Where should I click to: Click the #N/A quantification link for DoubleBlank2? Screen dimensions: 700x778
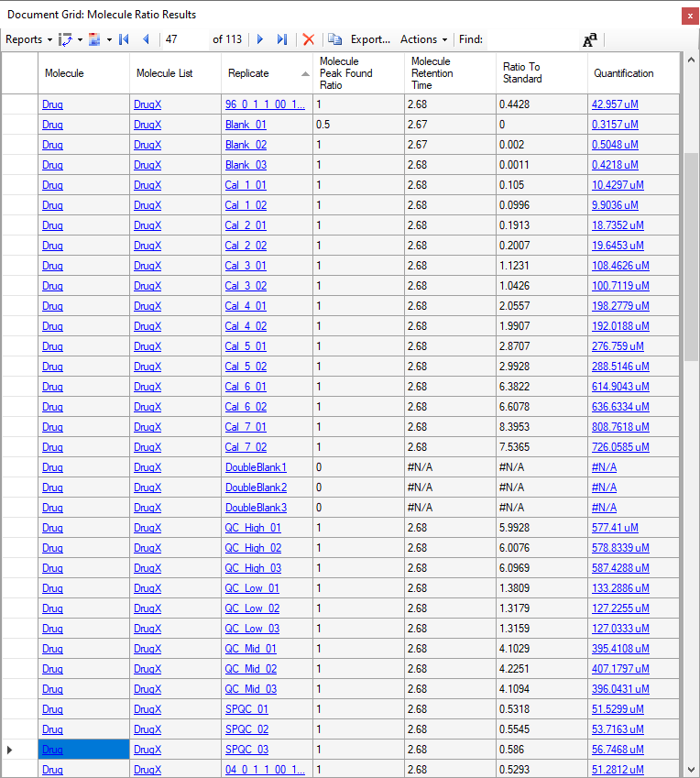tap(604, 488)
